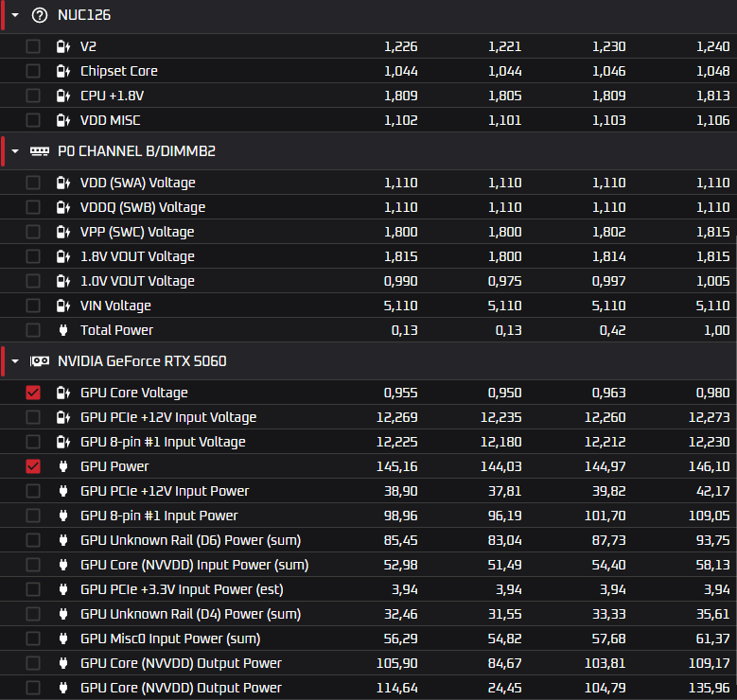Uncheck the GPU Core Voltage checkbox

click(33, 393)
